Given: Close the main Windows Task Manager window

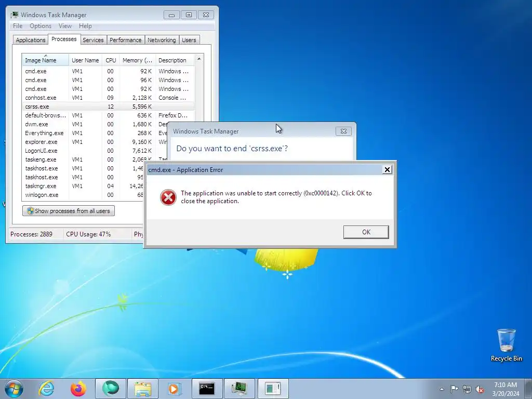Looking at the screenshot, I should tap(206, 15).
